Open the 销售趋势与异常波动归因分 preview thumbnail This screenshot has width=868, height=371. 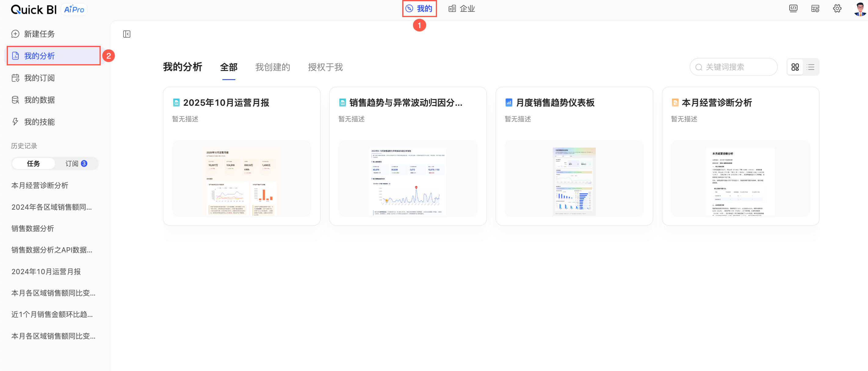408,178
